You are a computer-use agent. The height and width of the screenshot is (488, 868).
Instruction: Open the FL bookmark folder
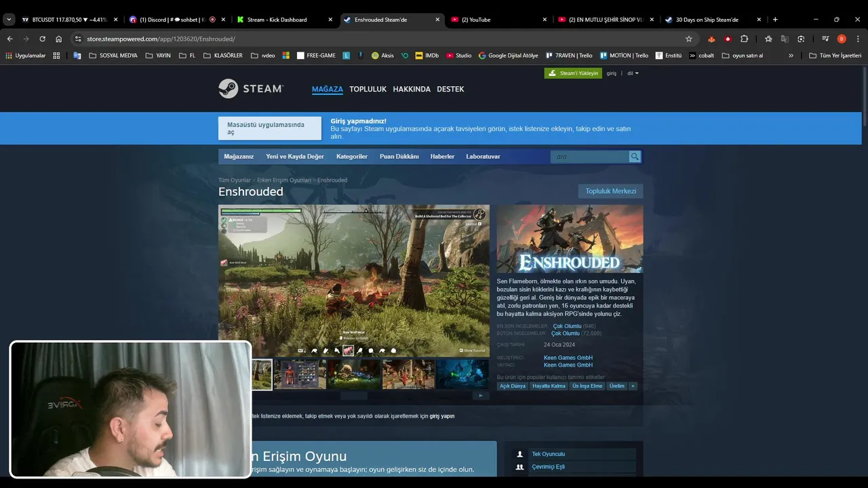[187, 56]
